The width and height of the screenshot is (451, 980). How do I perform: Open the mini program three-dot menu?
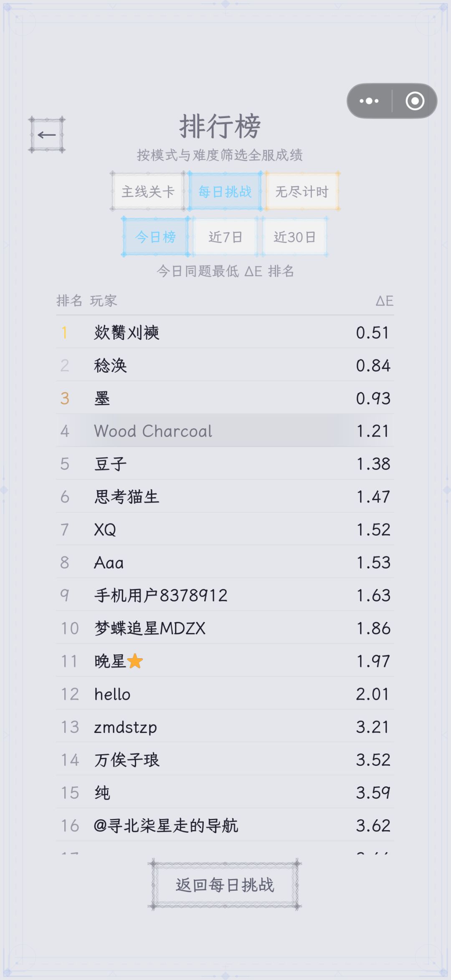[369, 101]
